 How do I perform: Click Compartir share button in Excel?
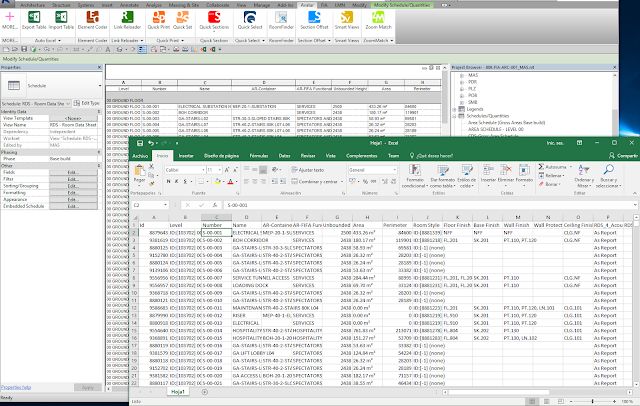tap(623, 155)
